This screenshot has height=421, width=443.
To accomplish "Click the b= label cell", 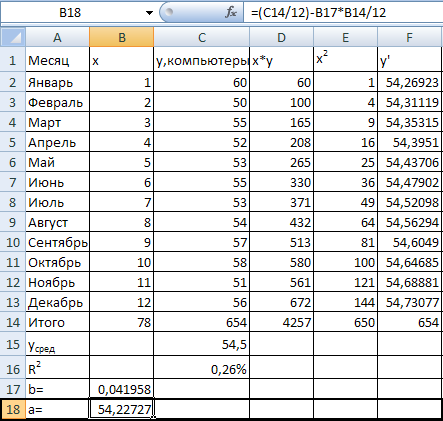I will pyautogui.click(x=57, y=389).
